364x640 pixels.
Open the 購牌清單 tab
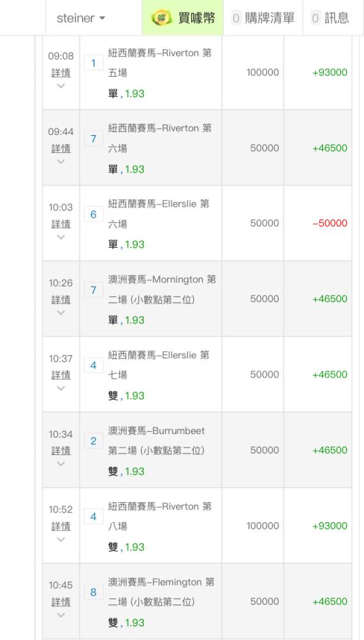click(x=263, y=18)
